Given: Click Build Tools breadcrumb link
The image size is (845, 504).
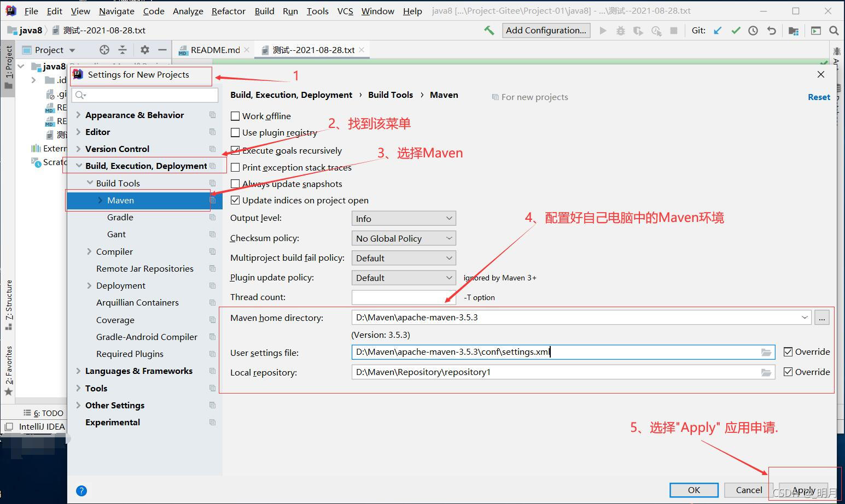Looking at the screenshot, I should point(391,95).
